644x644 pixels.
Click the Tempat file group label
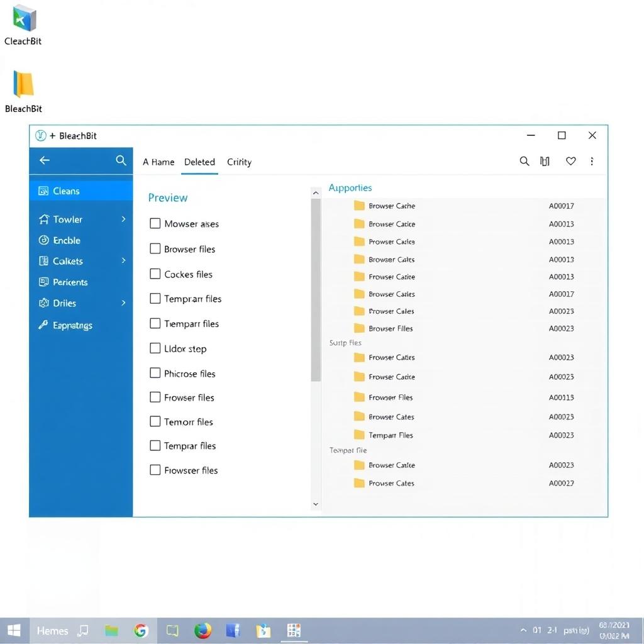[348, 450]
